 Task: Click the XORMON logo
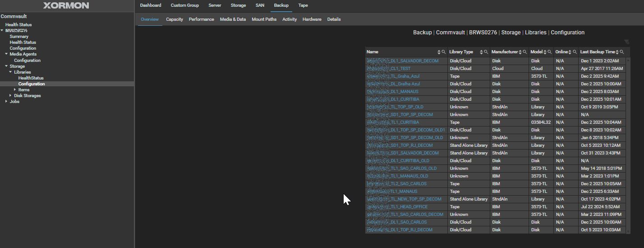[66, 5]
